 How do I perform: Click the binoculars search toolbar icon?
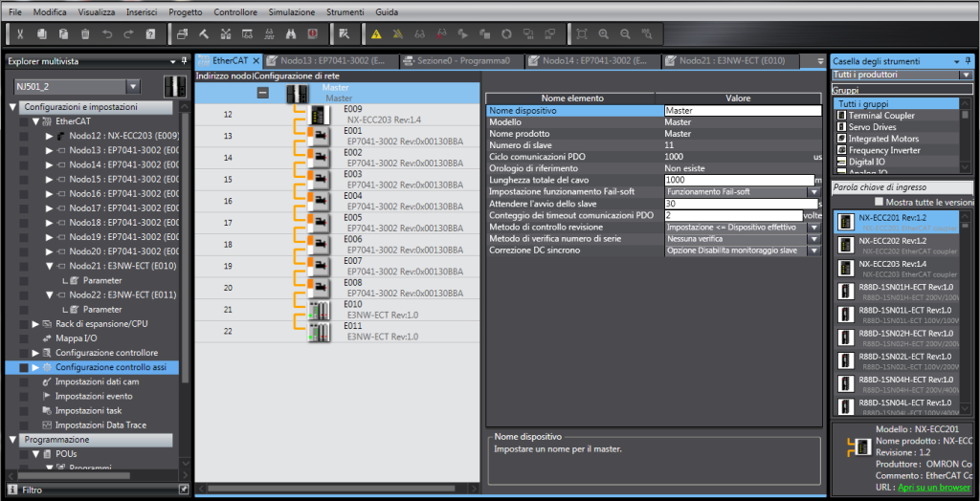(291, 34)
